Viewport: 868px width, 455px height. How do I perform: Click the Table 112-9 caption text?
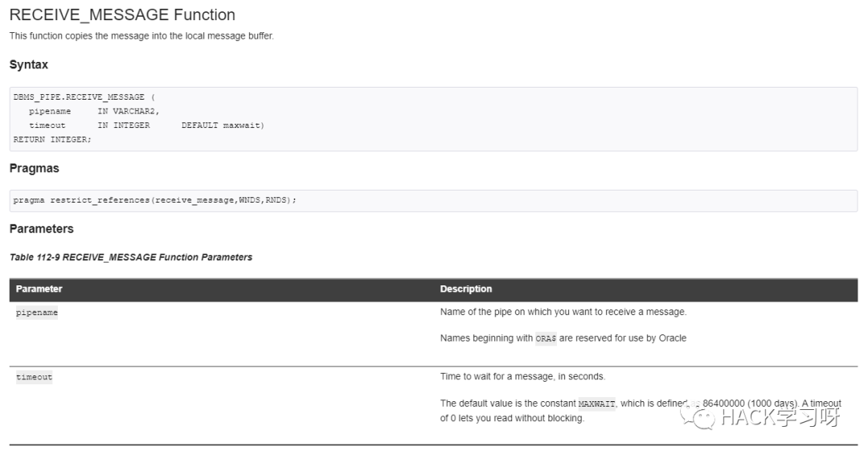tap(131, 257)
